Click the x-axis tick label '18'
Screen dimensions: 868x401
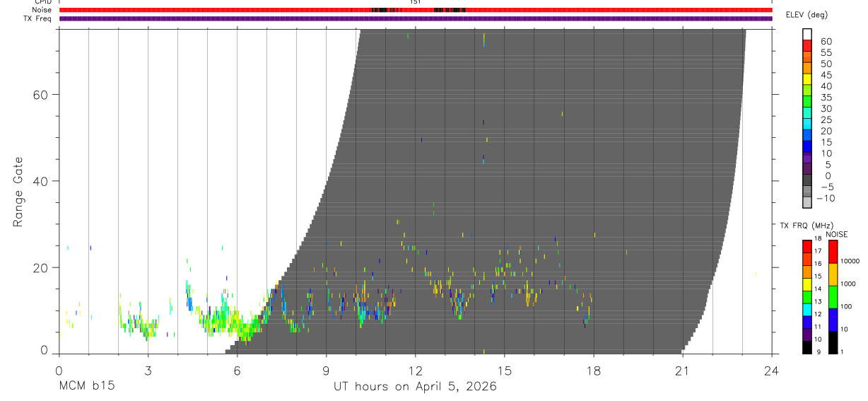pos(593,371)
